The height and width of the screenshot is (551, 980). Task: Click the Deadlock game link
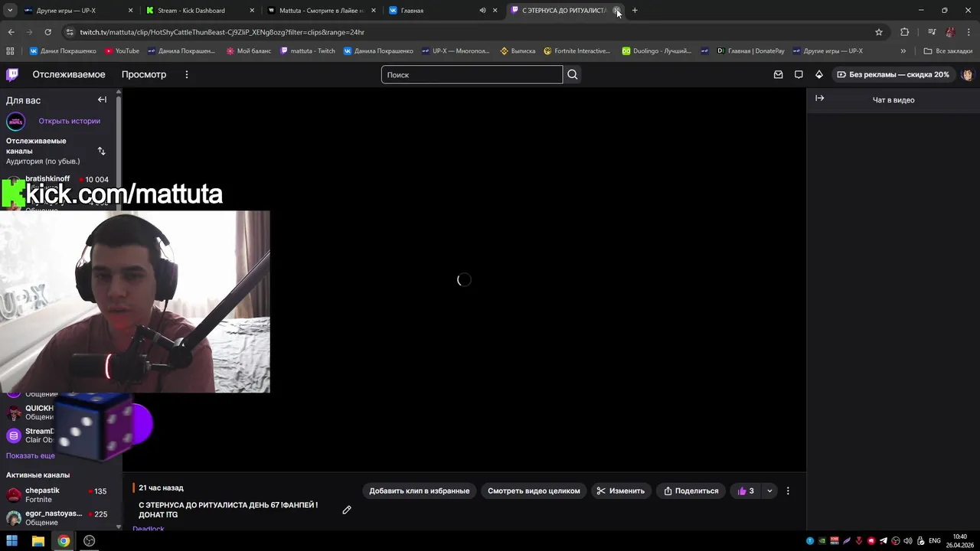(149, 529)
